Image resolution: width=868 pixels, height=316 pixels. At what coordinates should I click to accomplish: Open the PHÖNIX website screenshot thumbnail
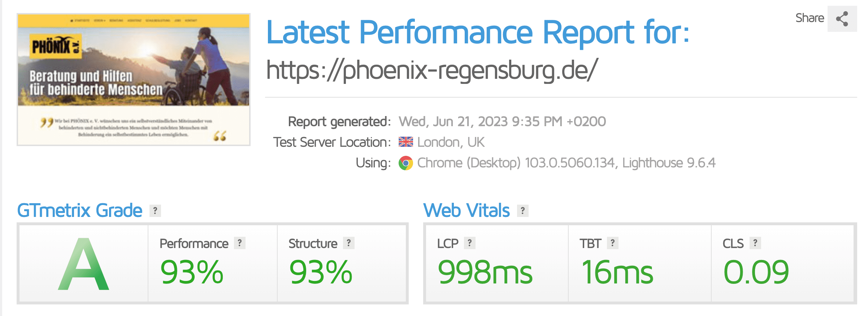[x=134, y=80]
